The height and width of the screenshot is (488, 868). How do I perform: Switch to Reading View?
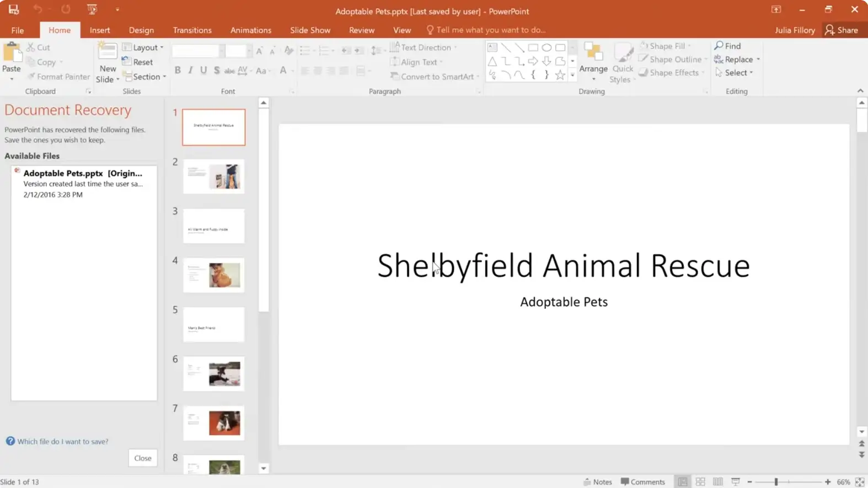click(717, 481)
